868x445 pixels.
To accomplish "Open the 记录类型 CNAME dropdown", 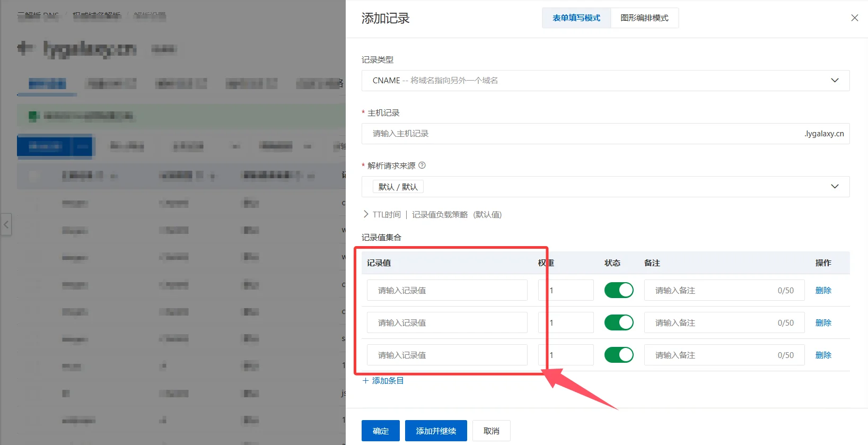I will point(606,81).
